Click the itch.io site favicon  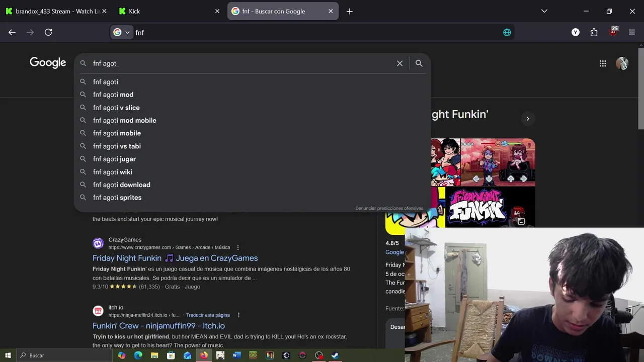pos(98,311)
